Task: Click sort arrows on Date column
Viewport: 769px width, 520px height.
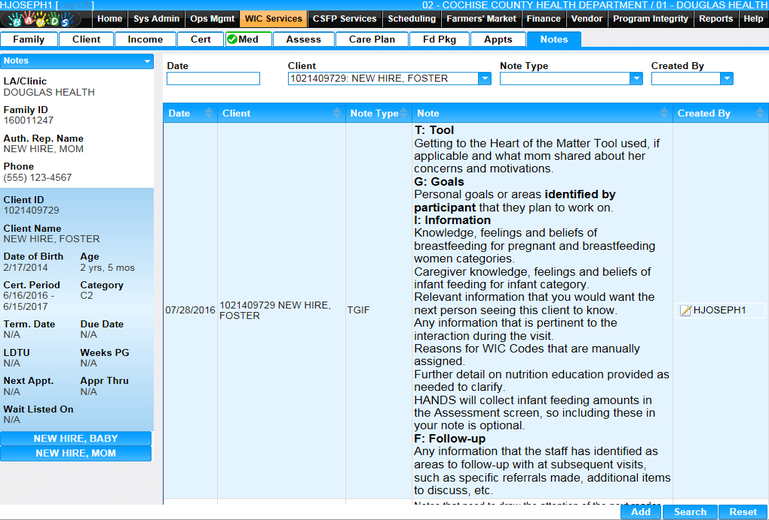Action: point(209,114)
